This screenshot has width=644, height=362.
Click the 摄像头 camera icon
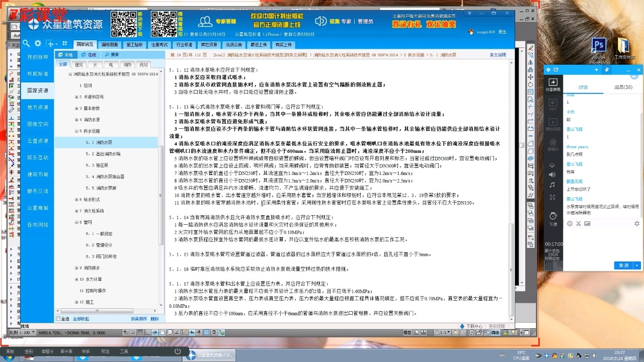[553, 145]
